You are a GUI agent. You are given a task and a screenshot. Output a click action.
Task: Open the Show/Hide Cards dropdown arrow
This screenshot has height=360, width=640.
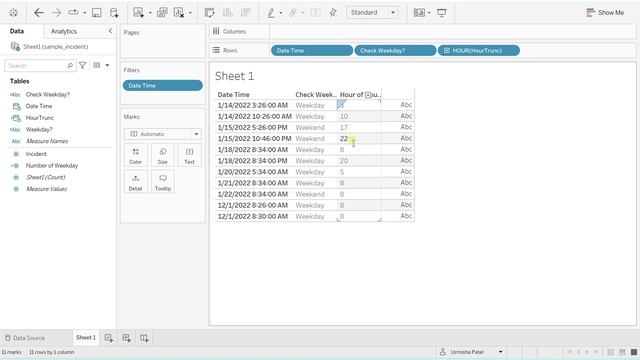pos(429,13)
